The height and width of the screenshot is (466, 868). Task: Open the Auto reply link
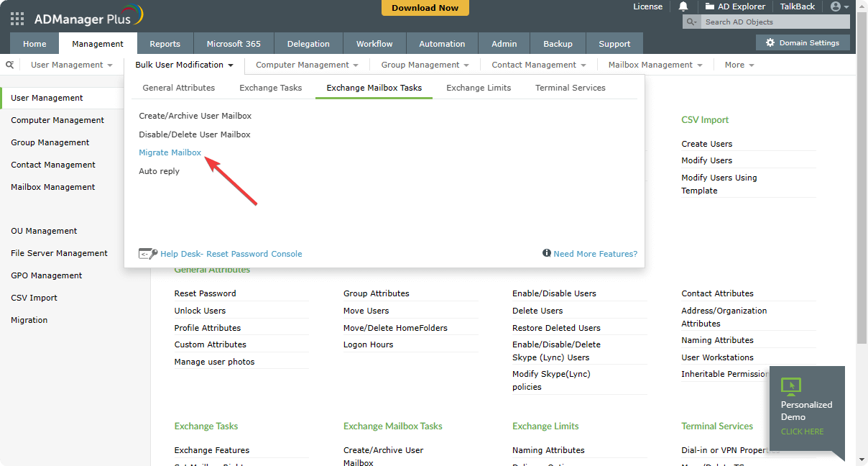(160, 171)
